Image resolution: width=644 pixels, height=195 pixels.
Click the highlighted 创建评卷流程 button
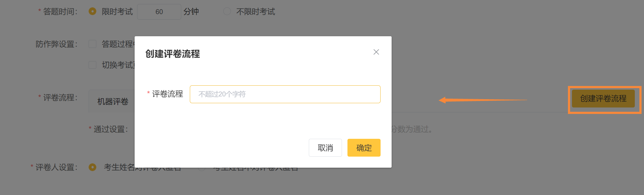click(x=603, y=99)
